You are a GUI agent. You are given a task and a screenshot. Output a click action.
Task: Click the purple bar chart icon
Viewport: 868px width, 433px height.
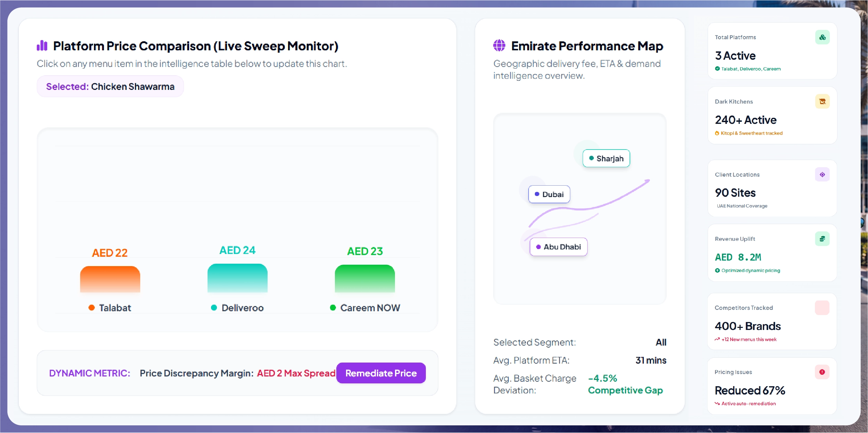(x=42, y=45)
